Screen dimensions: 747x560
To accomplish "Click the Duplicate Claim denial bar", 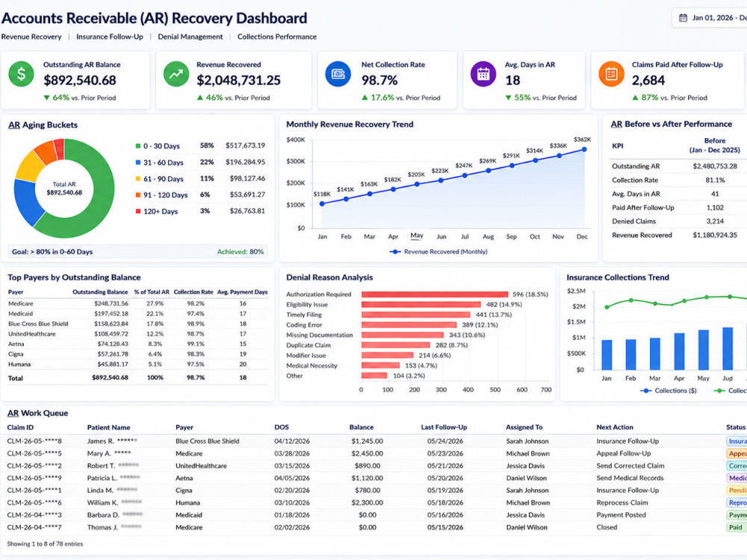I will (396, 345).
